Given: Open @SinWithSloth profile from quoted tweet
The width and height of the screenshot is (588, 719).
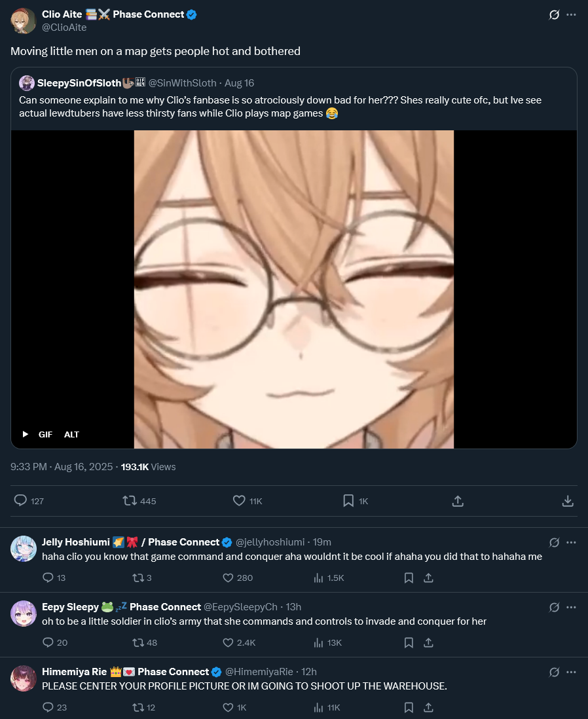Looking at the screenshot, I should [182, 83].
